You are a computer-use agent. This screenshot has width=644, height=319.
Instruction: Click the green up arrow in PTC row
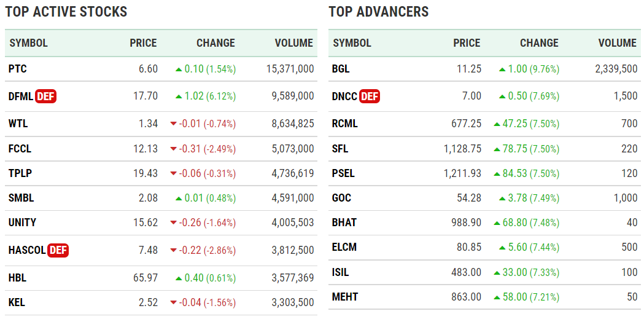coord(179,69)
